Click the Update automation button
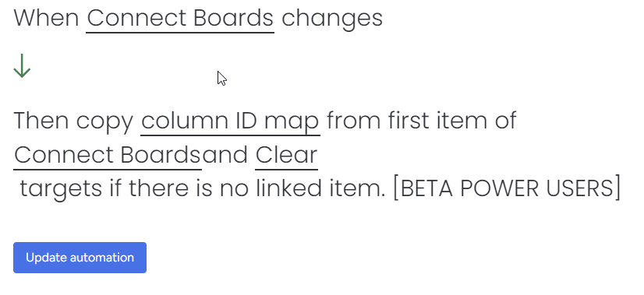This screenshot has width=644, height=295. [x=80, y=258]
